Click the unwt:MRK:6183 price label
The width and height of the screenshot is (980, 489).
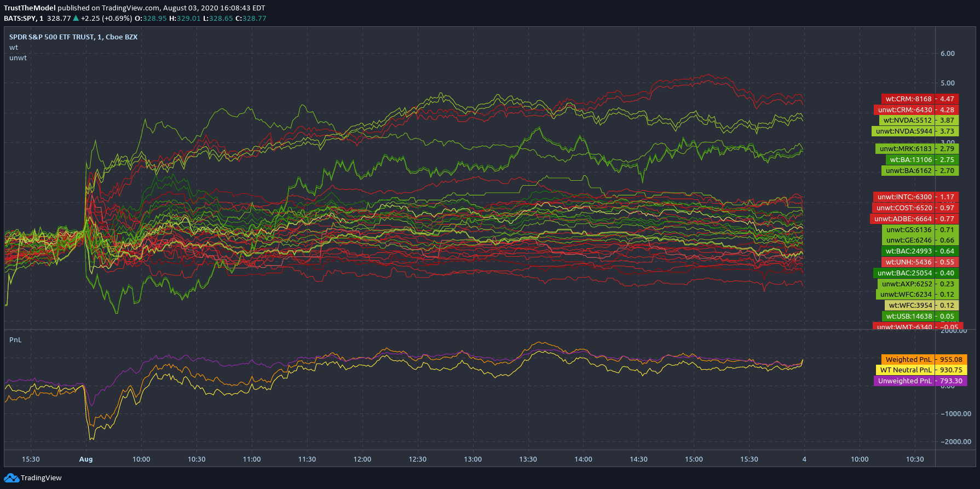point(916,149)
